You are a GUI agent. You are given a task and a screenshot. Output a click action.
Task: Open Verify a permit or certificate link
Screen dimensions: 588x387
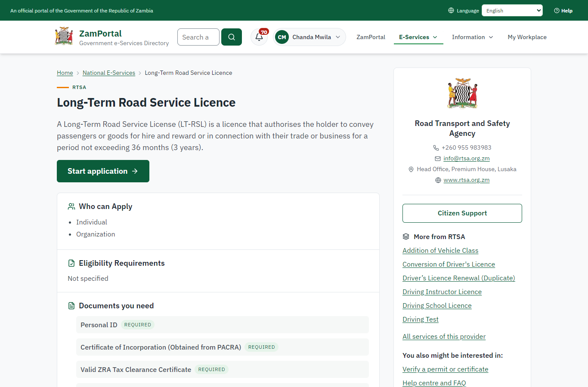point(446,369)
